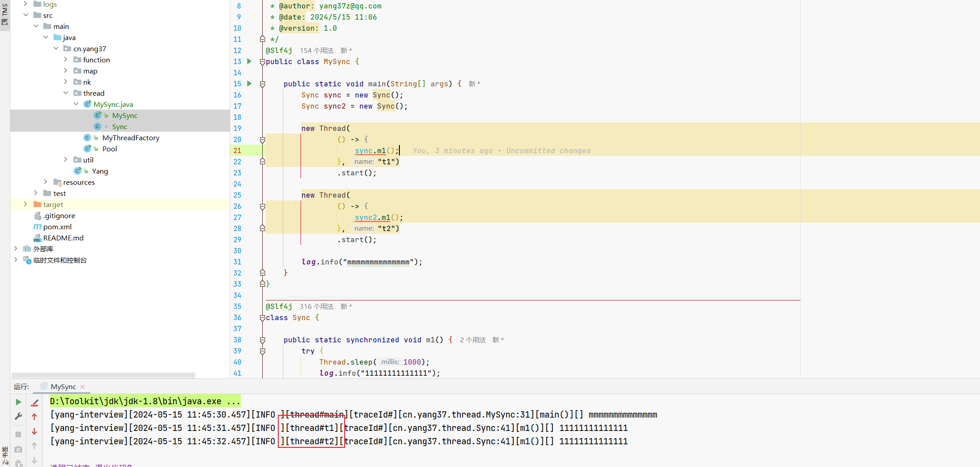The height and width of the screenshot is (467, 980).
Task: Fold the MySync class at line 13
Action: [x=262, y=62]
